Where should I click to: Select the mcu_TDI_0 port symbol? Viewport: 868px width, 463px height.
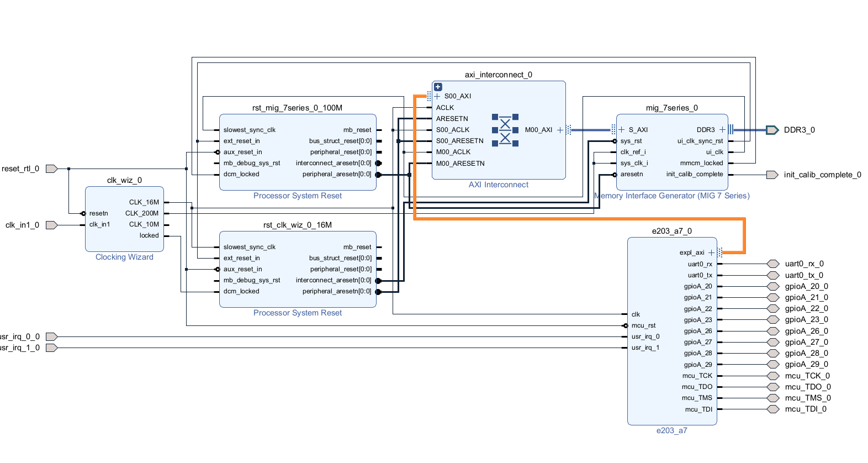pyautogui.click(x=773, y=409)
